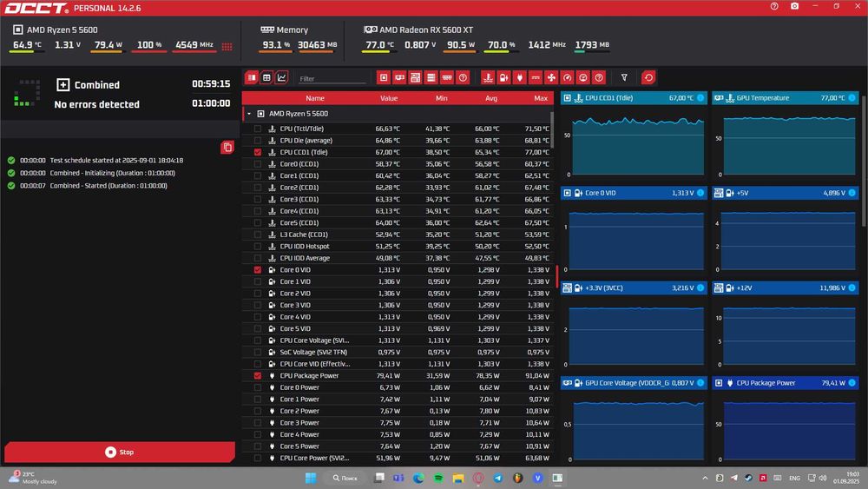Toggle the CPU hardware filter icon

(x=383, y=77)
